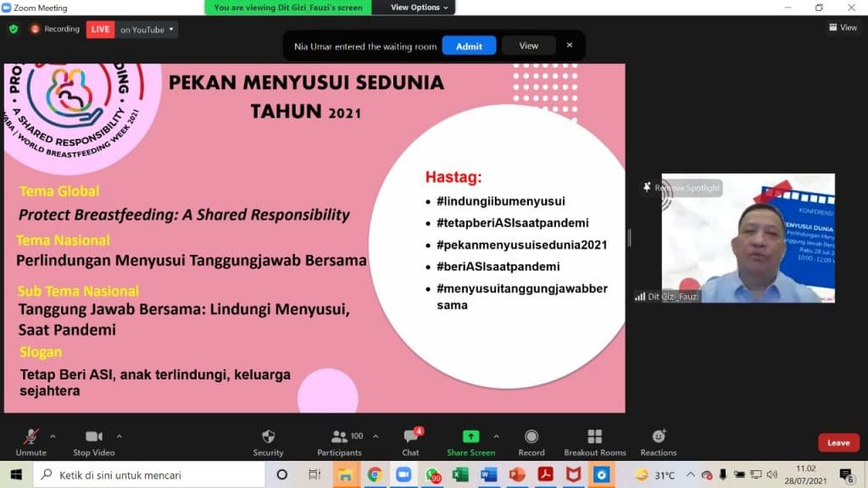Open the View Options dropdown
The image size is (868, 488).
pos(419,7)
